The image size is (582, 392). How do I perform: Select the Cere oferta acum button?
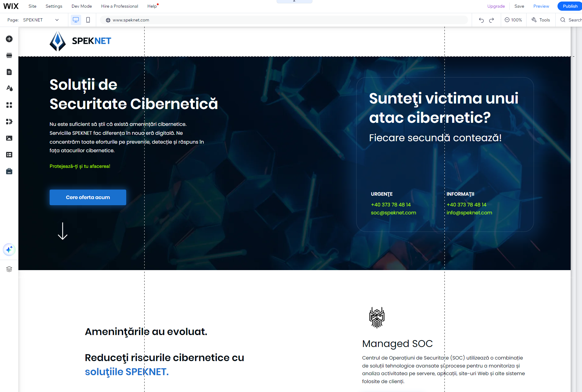click(88, 197)
